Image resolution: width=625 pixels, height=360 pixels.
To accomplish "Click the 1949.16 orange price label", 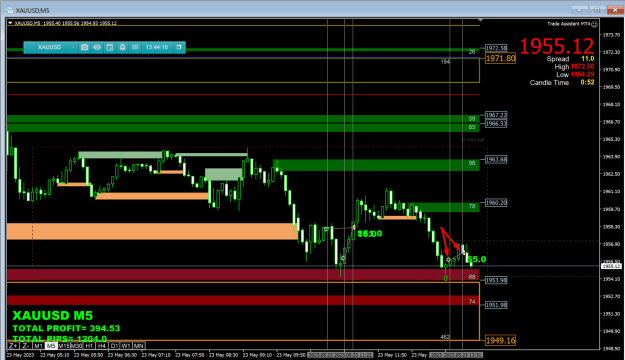I will click(501, 340).
